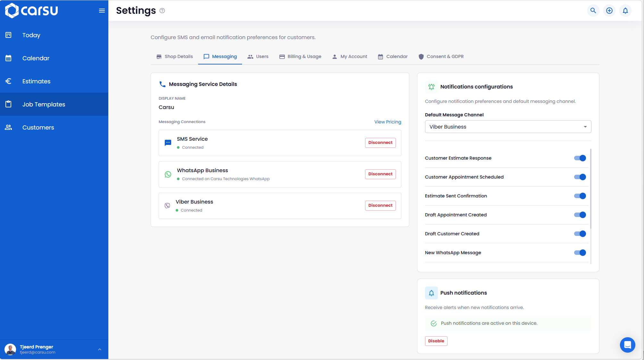The width and height of the screenshot is (644, 360).
Task: Turn off Draft Appointment Created notifications
Action: point(580,215)
